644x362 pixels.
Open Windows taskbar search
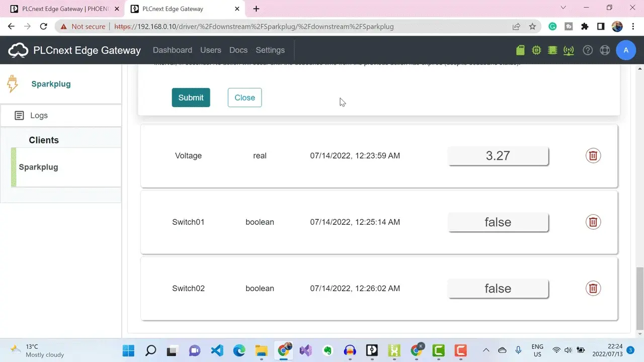150,350
